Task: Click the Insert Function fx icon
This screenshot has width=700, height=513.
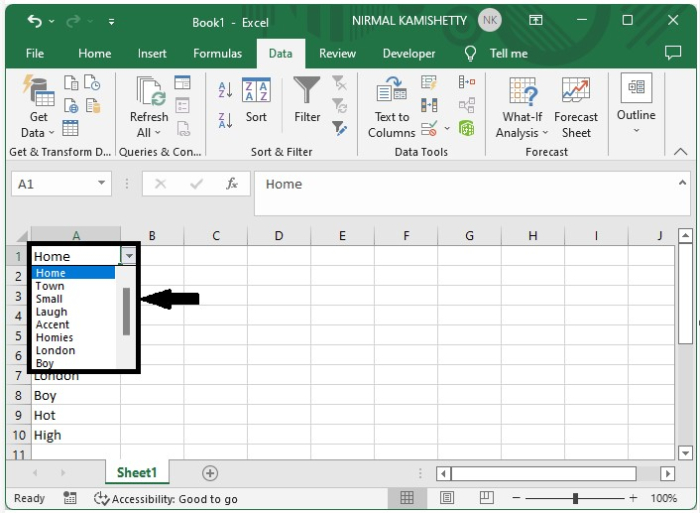Action: pos(232,184)
